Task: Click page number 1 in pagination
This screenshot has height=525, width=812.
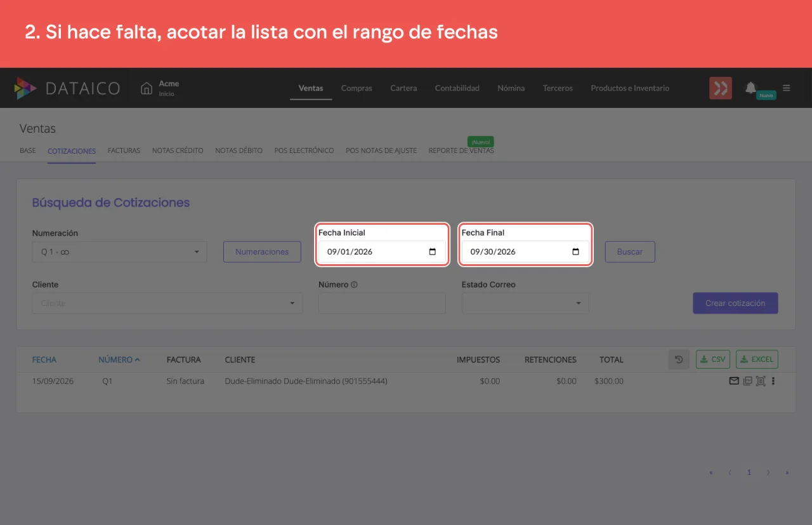Action: [x=749, y=472]
